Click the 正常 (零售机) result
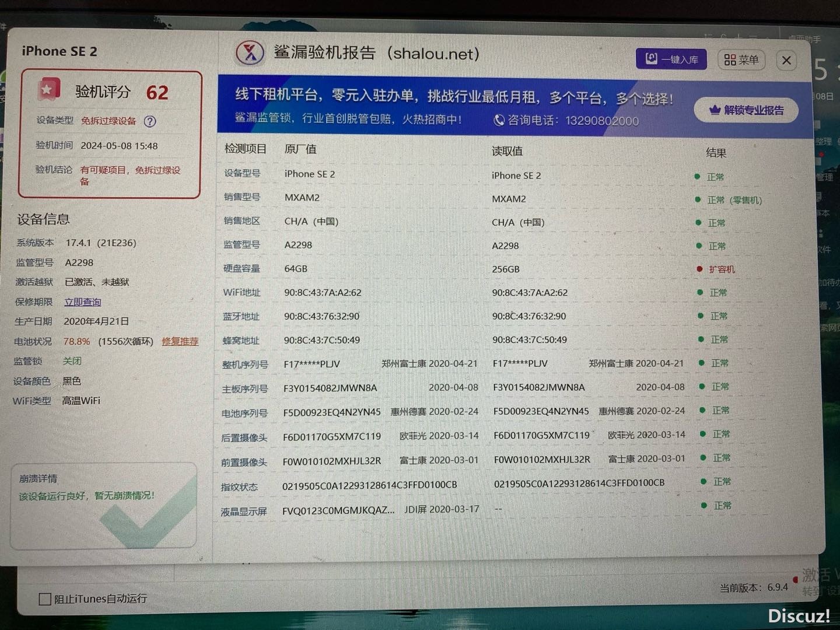Viewport: 840px width, 630px height. (x=734, y=200)
